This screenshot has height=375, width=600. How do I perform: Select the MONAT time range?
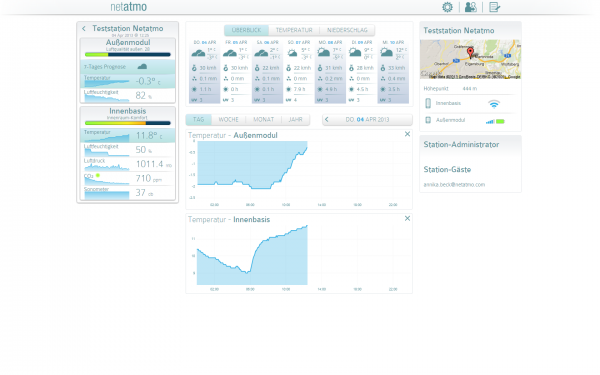pyautogui.click(x=263, y=119)
